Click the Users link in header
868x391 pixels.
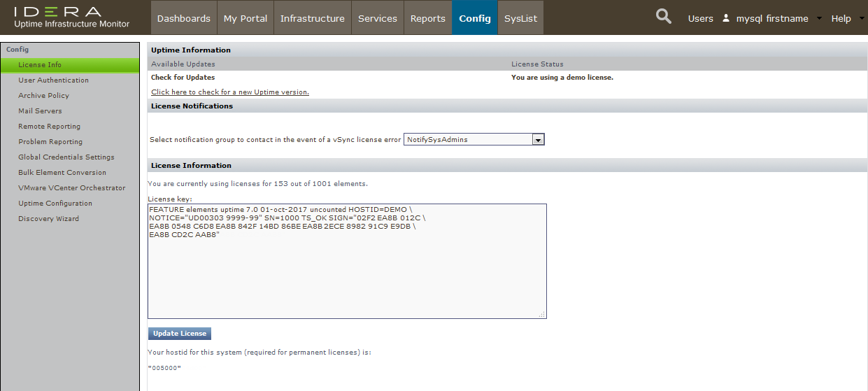[x=700, y=18]
